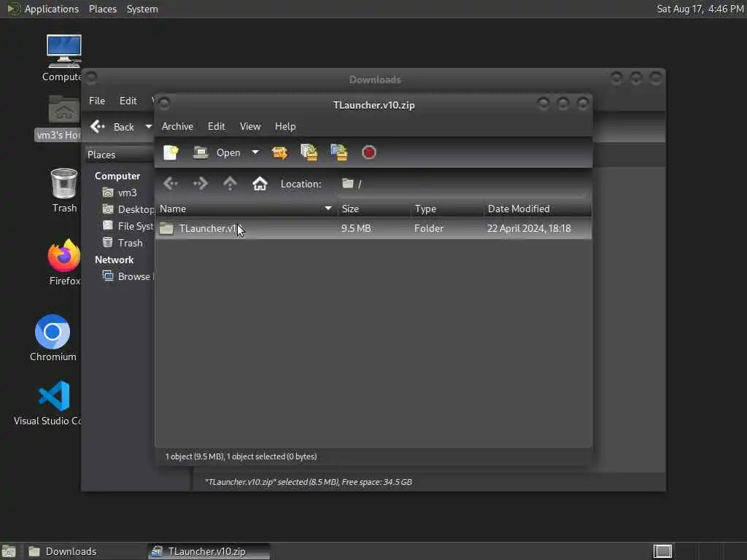The width and height of the screenshot is (747, 560).
Task: Open File menu in Downloads window
Action: click(97, 101)
